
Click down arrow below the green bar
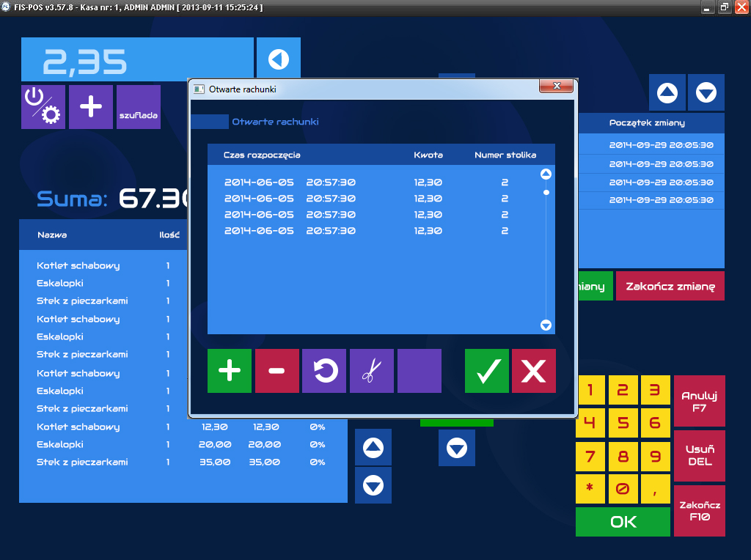(456, 448)
